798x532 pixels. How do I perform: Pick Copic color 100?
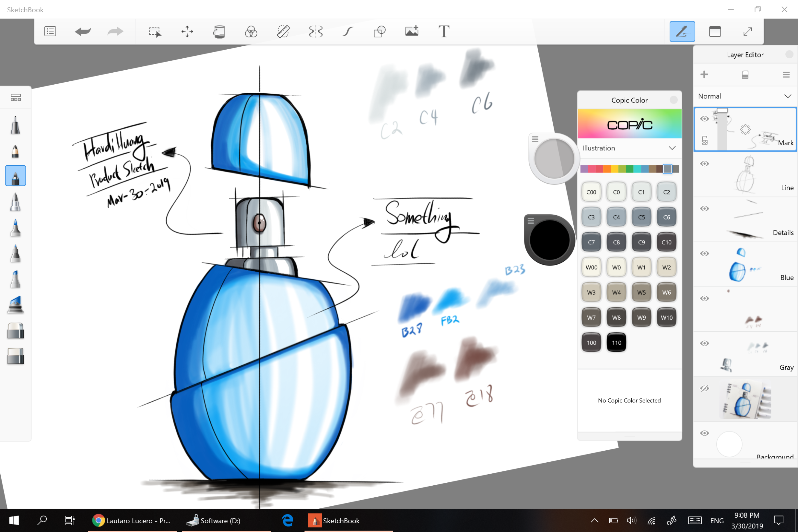(x=591, y=343)
